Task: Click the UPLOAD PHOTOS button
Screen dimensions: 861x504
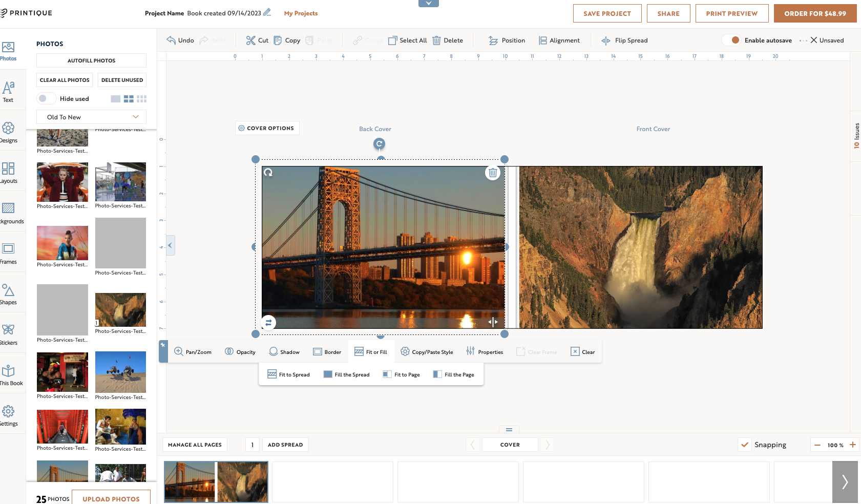Action: click(111, 498)
